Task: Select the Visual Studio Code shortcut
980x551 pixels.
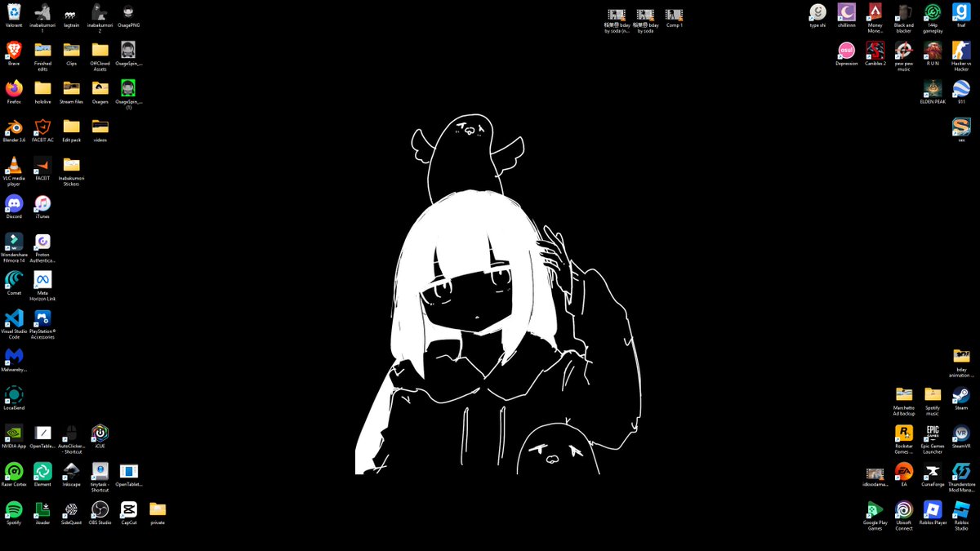Action: coord(14,318)
